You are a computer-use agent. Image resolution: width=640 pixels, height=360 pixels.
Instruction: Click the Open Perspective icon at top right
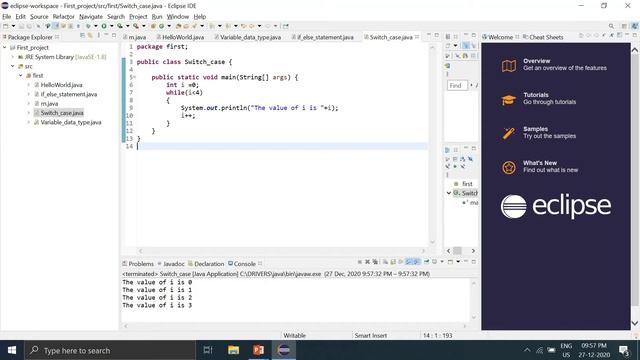[624, 26]
